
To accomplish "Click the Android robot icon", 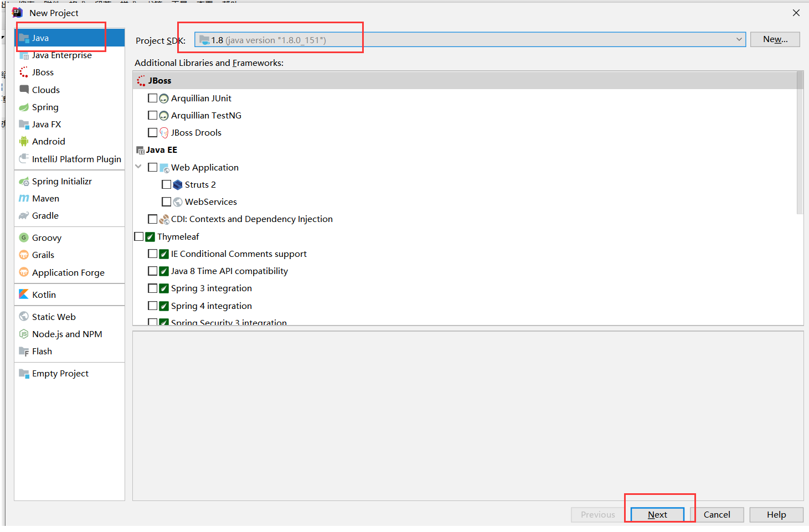I will click(x=24, y=142).
